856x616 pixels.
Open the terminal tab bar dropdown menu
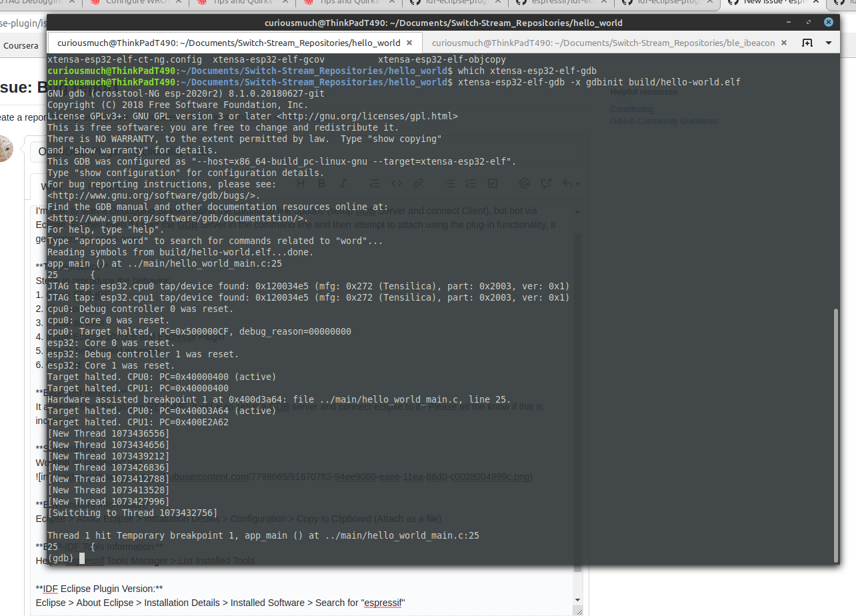(x=829, y=43)
